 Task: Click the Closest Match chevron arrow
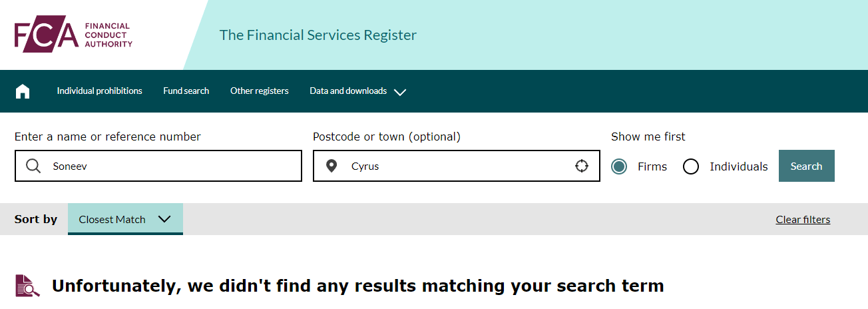(x=165, y=219)
